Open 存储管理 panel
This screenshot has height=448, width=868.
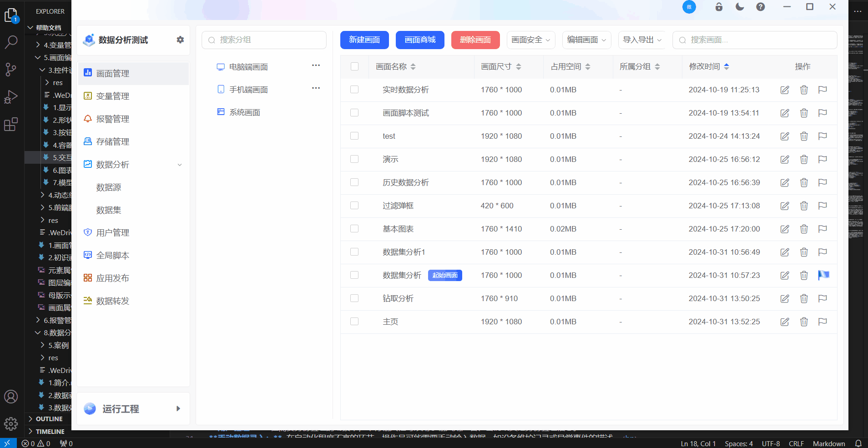113,141
